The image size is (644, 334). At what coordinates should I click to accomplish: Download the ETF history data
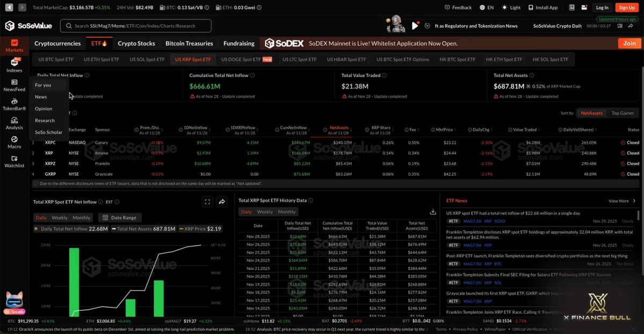[x=433, y=212]
